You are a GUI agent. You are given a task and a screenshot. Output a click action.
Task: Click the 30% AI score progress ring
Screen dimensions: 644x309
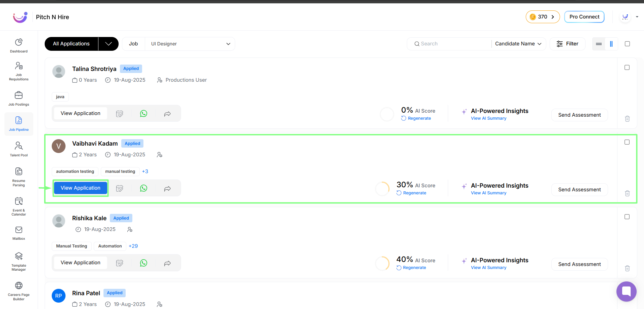(383, 189)
